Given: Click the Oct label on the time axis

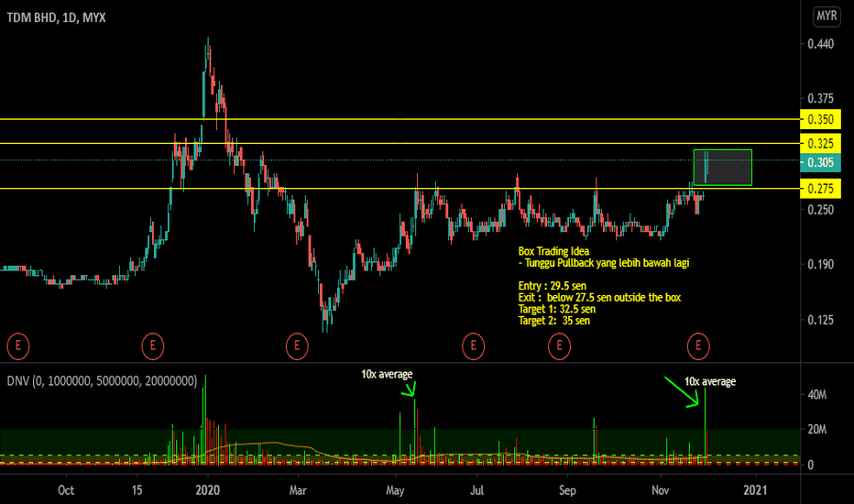Looking at the screenshot, I should [x=66, y=490].
